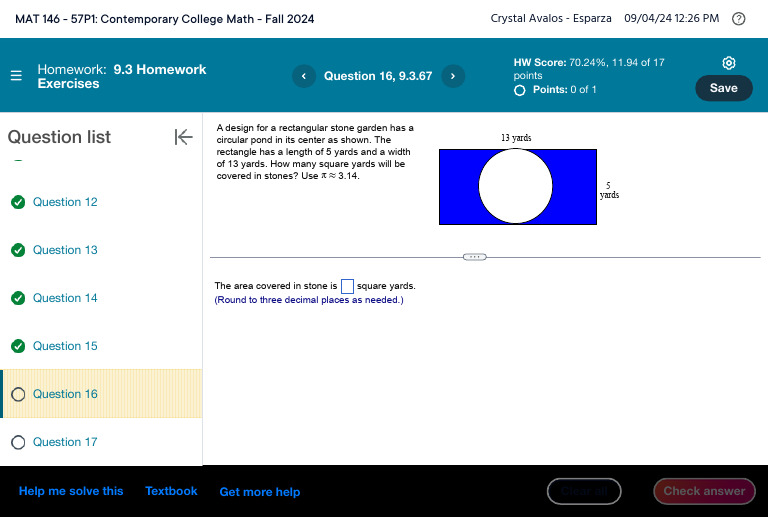
Task: Click the Question list heading
Action: coord(59,137)
